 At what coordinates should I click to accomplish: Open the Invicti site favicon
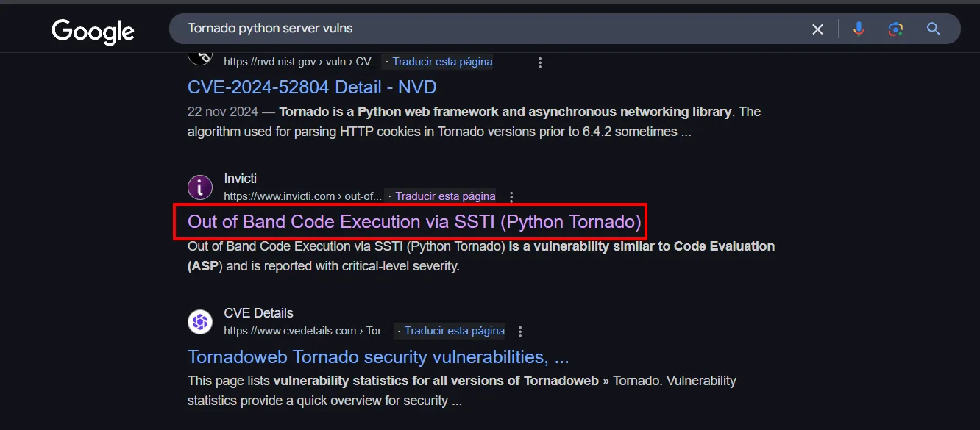200,187
